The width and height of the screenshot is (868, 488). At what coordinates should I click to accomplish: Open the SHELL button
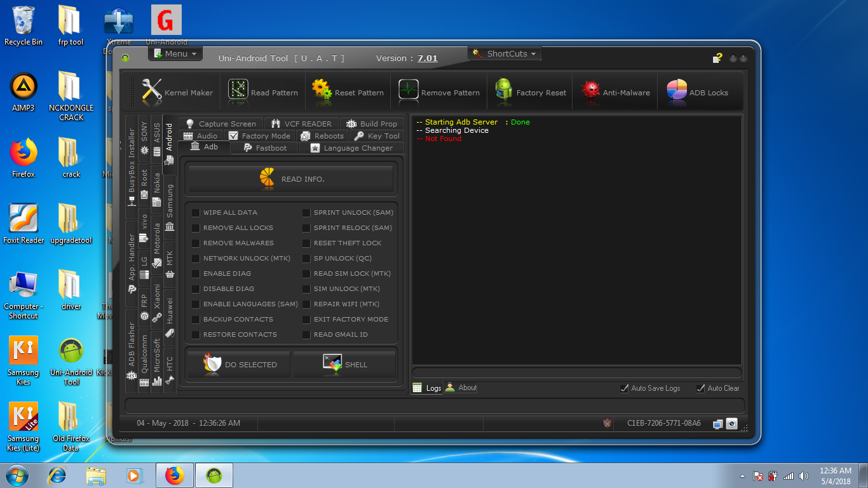click(344, 365)
